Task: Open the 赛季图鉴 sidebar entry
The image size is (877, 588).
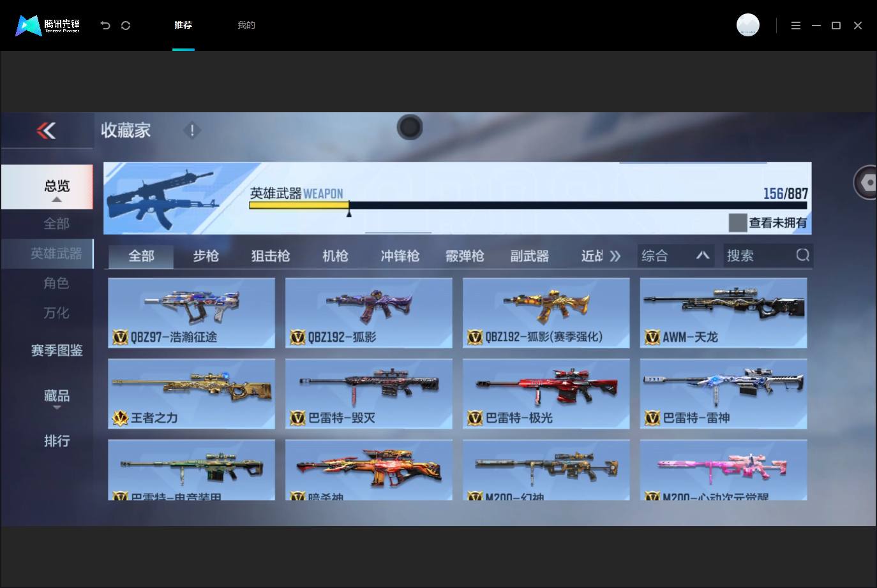Action: pos(57,350)
